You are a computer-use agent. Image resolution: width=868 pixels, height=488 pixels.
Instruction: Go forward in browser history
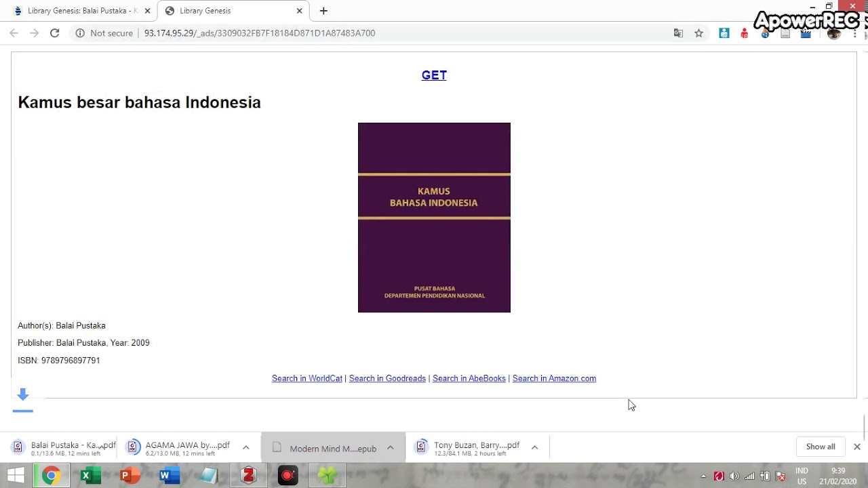[x=34, y=33]
